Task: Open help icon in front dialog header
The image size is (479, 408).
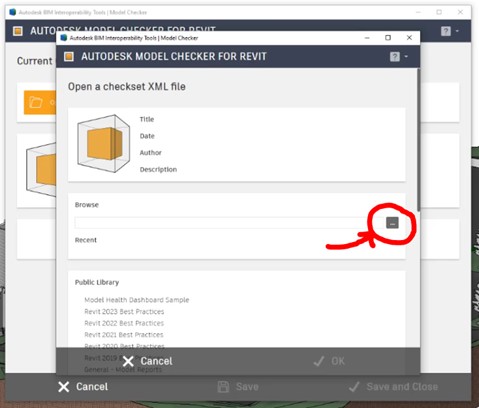Action: [x=395, y=57]
